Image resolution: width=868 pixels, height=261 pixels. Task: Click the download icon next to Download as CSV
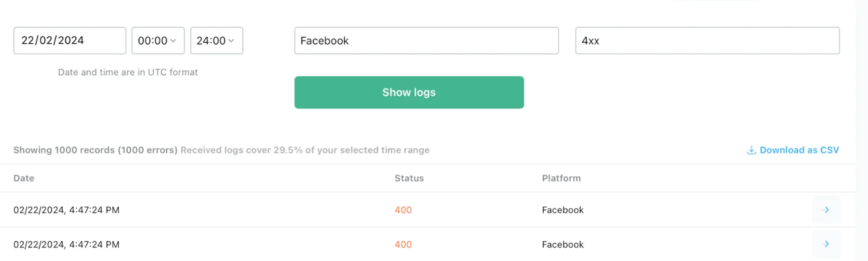(751, 150)
